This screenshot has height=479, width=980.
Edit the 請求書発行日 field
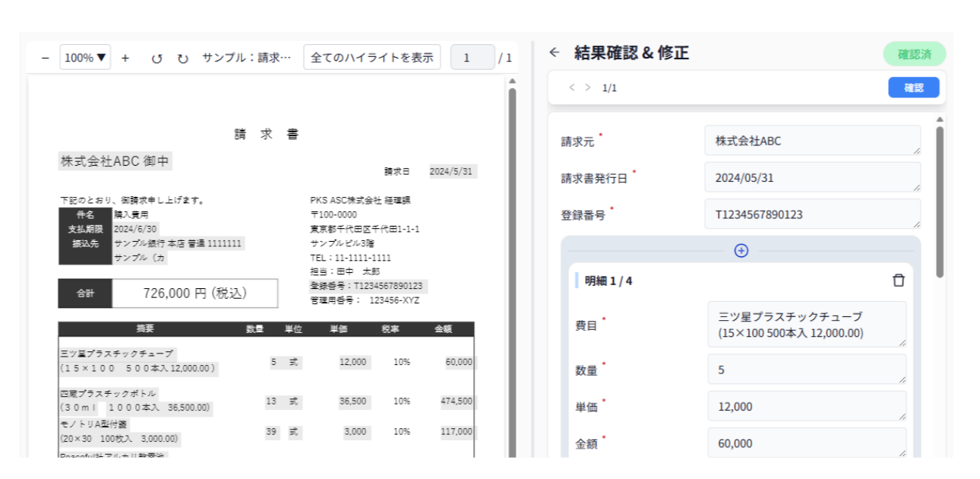tap(811, 178)
